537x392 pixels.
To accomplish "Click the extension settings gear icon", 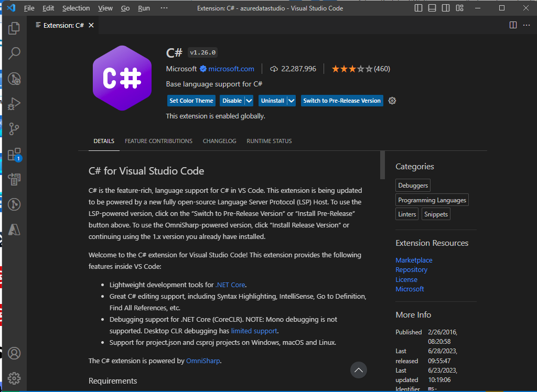I will (392, 101).
